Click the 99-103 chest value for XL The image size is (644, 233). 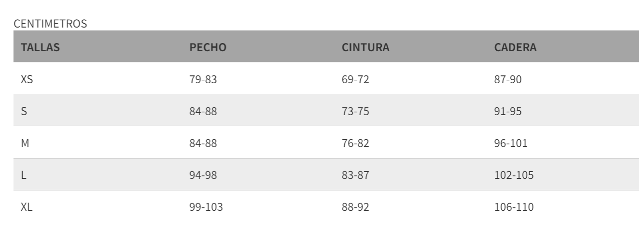(x=206, y=207)
